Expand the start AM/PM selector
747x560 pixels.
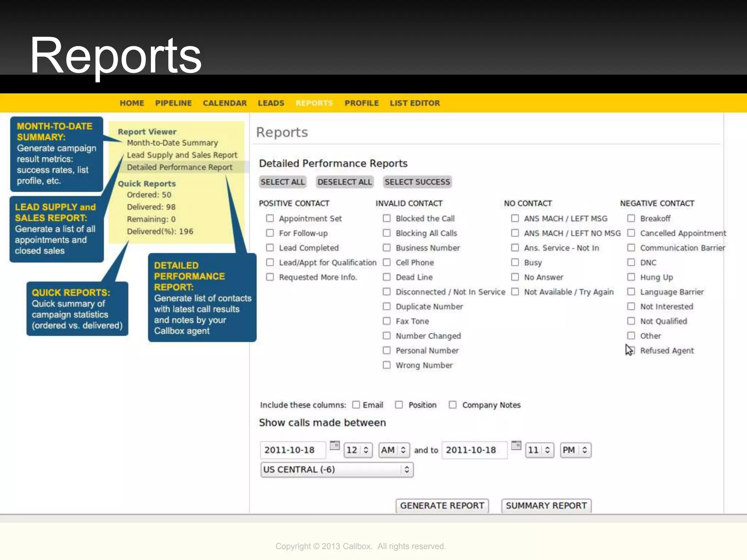tap(394, 450)
